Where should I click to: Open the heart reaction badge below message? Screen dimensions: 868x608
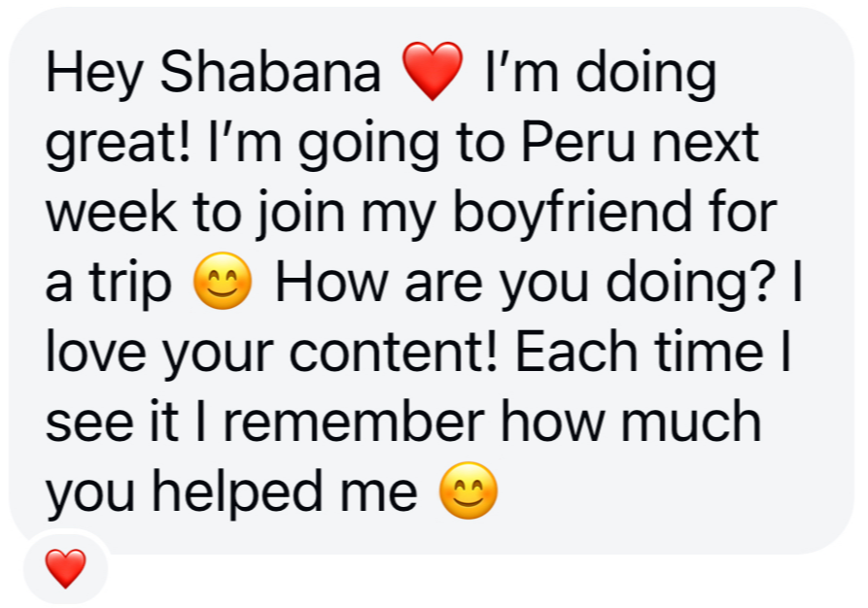click(65, 567)
